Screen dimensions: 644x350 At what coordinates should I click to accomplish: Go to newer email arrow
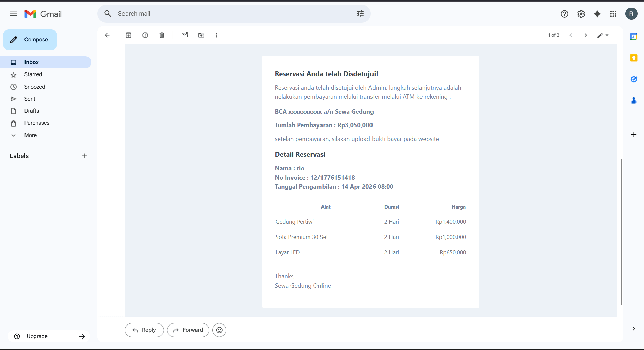[571, 35]
